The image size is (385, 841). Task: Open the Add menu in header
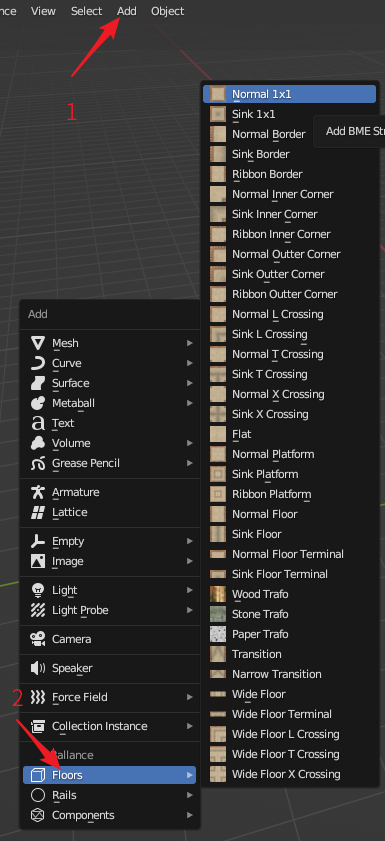[127, 11]
